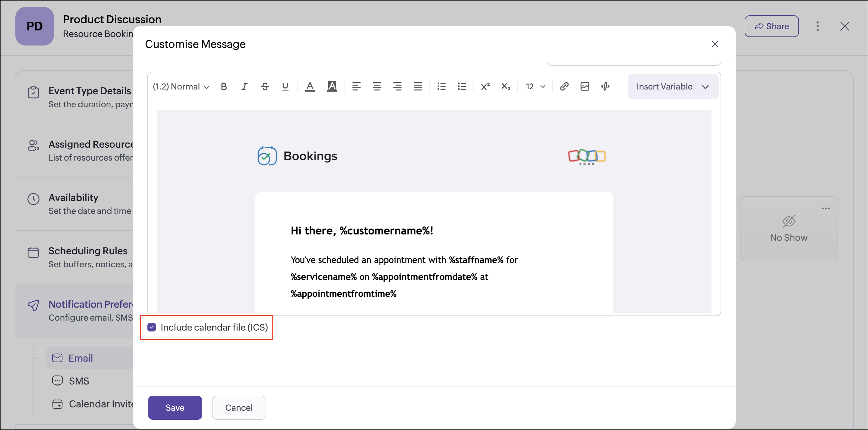Toggle bold formatting in editor toolbar

224,86
